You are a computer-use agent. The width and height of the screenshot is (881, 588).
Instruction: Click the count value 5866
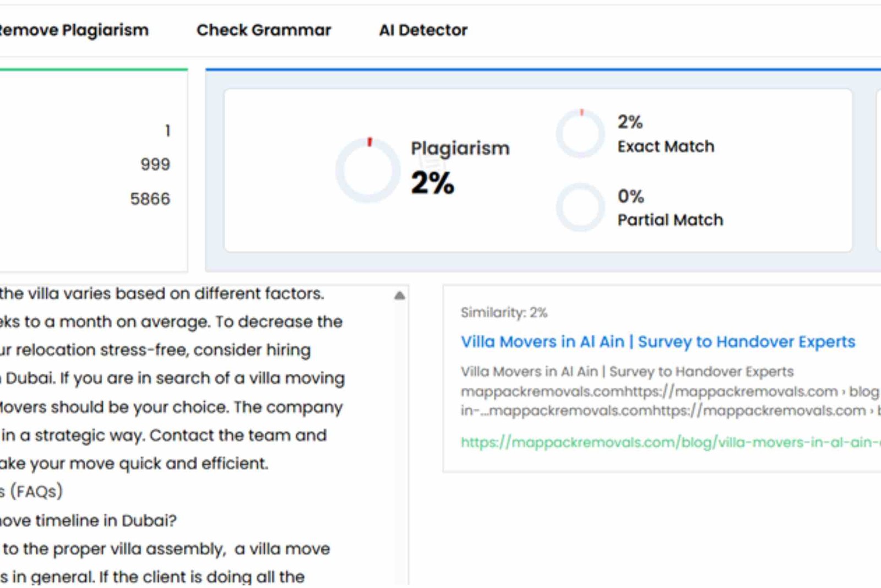pyautogui.click(x=150, y=199)
